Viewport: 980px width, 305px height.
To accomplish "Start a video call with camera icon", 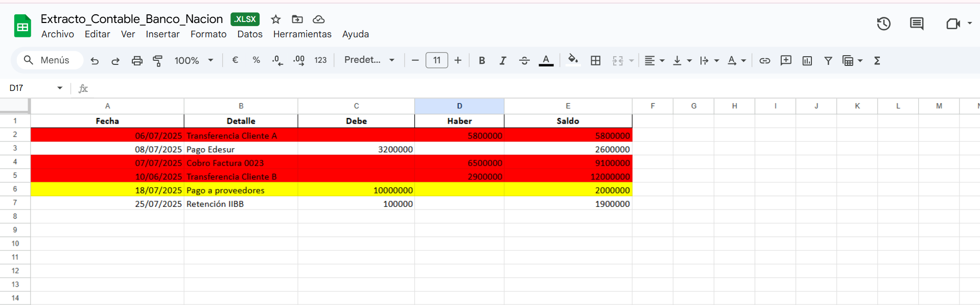I will (953, 24).
